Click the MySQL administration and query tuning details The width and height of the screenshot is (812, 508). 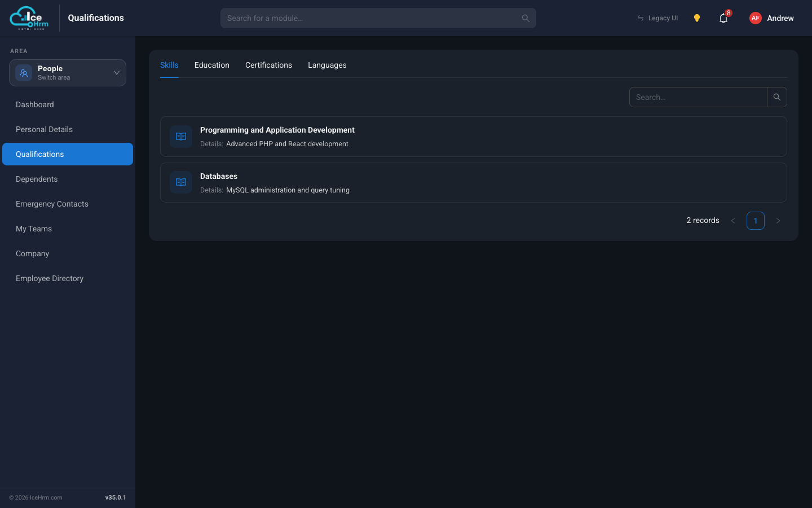point(288,190)
